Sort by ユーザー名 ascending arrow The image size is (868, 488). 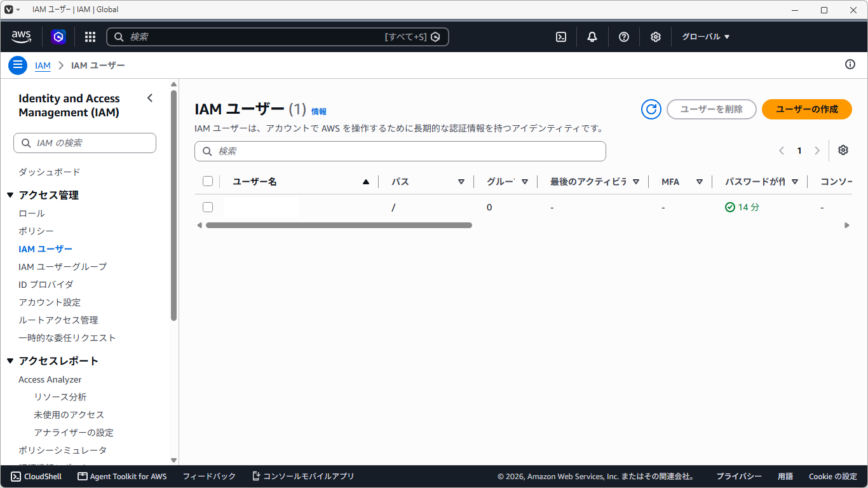(365, 182)
